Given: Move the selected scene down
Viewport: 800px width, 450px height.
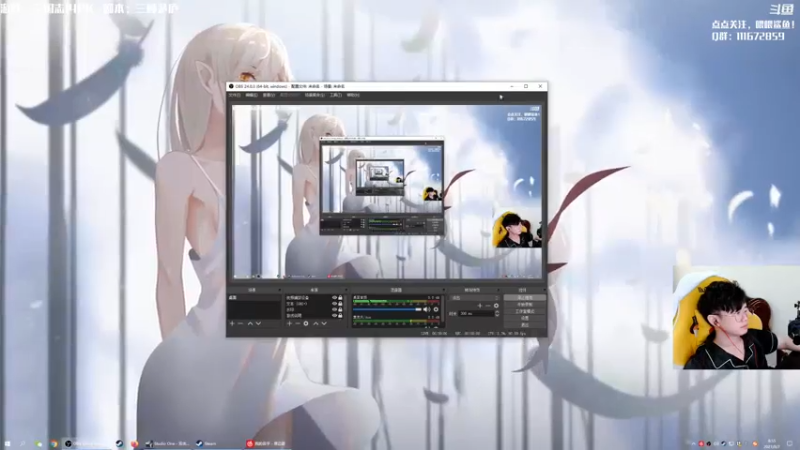Looking at the screenshot, I should tap(258, 323).
